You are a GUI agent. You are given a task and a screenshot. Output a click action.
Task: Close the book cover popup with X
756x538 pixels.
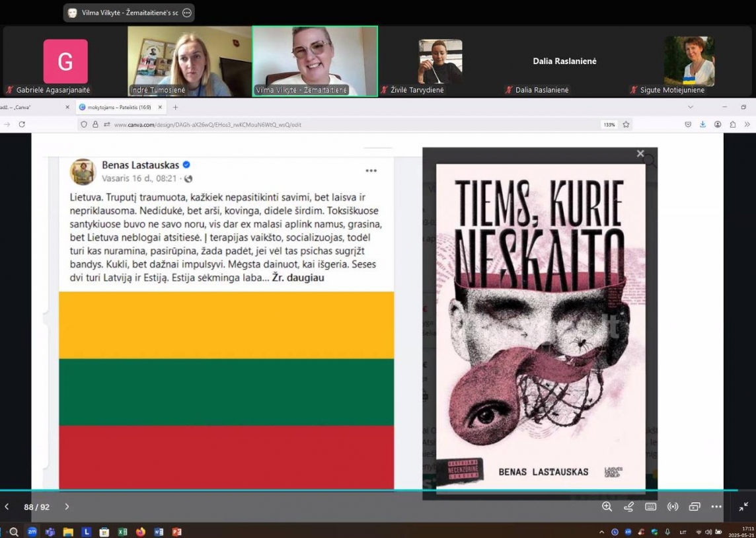pos(640,153)
